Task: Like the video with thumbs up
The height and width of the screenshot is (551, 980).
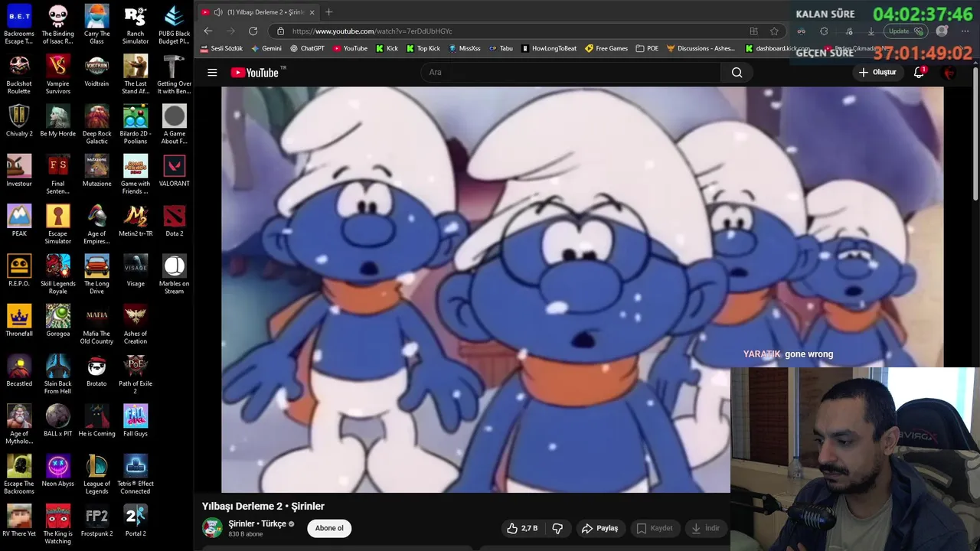Action: tap(523, 528)
